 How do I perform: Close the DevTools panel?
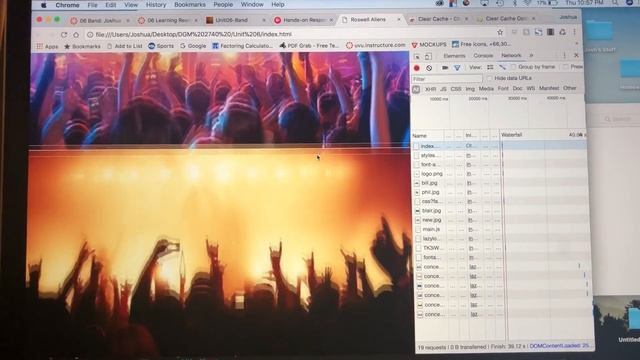click(576, 56)
